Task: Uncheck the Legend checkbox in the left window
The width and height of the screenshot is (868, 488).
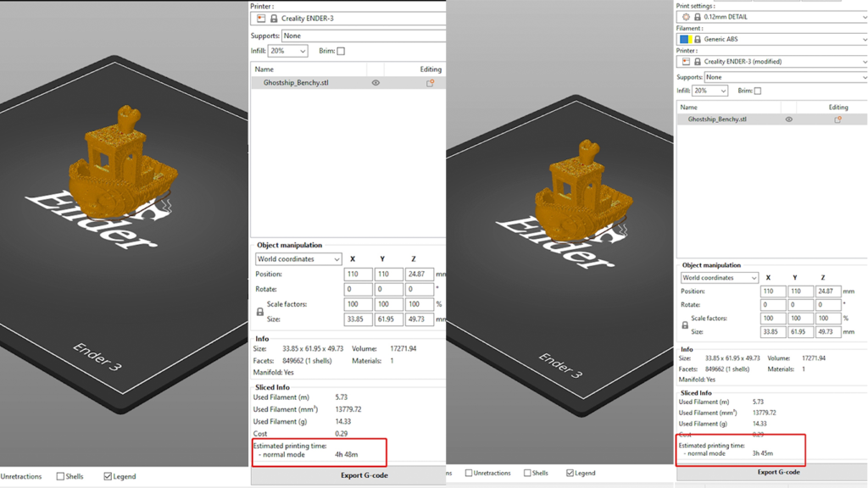Action: tap(108, 476)
